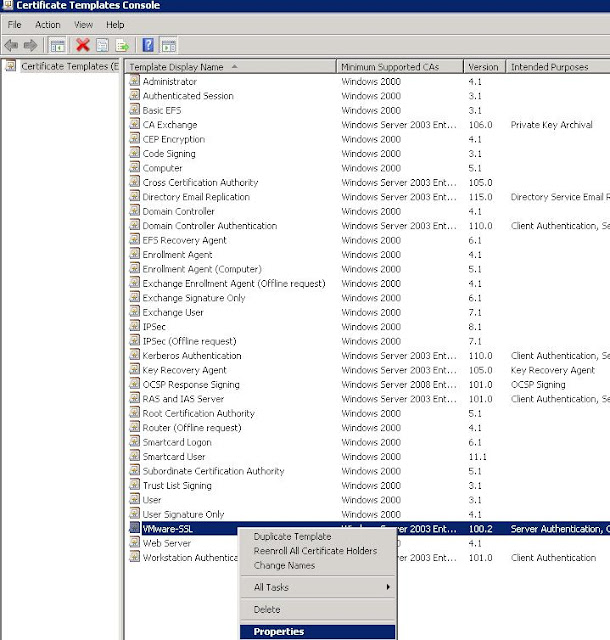Viewport: 610px width, 640px height.
Task: Click the EFS Recovery Agent template icon
Action: click(x=134, y=239)
